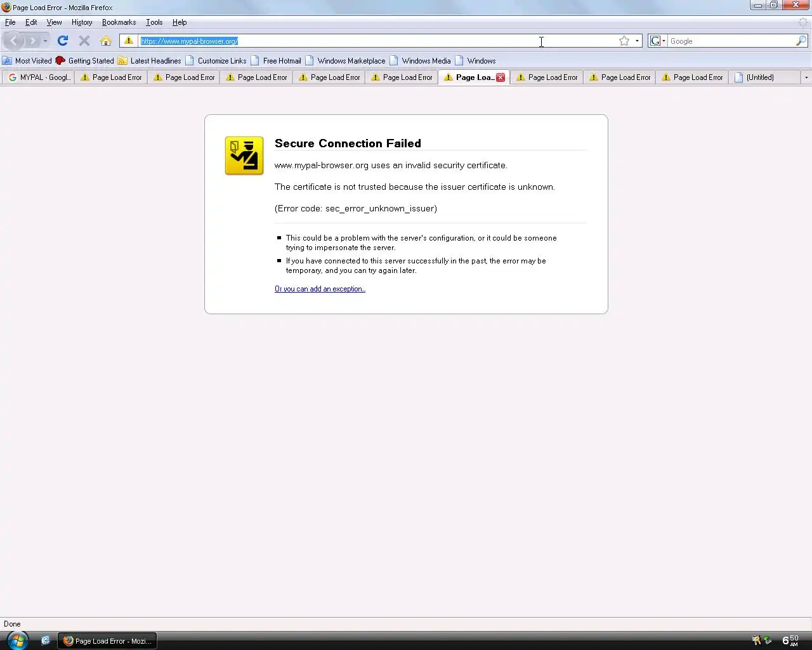Close the active Page Load Error tab
The height and width of the screenshot is (650, 812).
pos(501,77)
